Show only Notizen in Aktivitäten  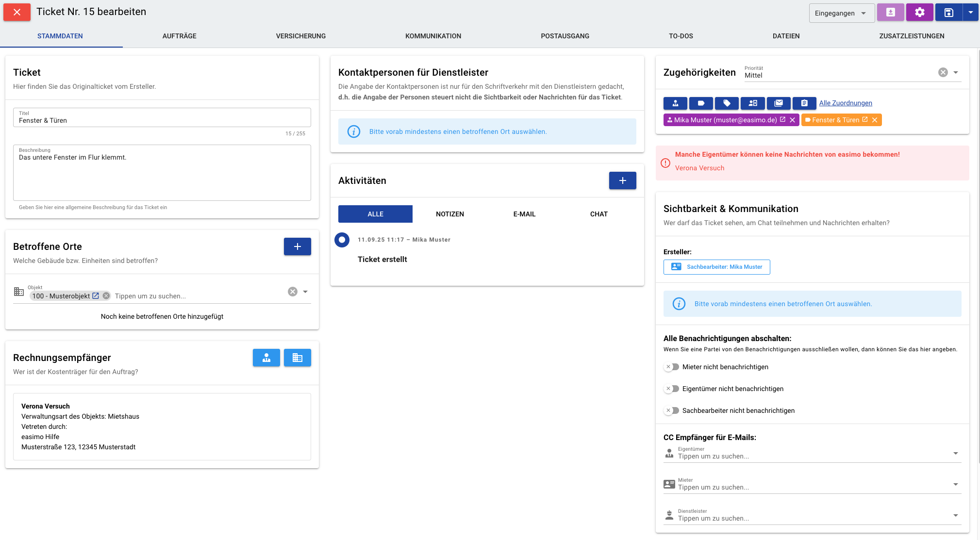[x=449, y=214]
